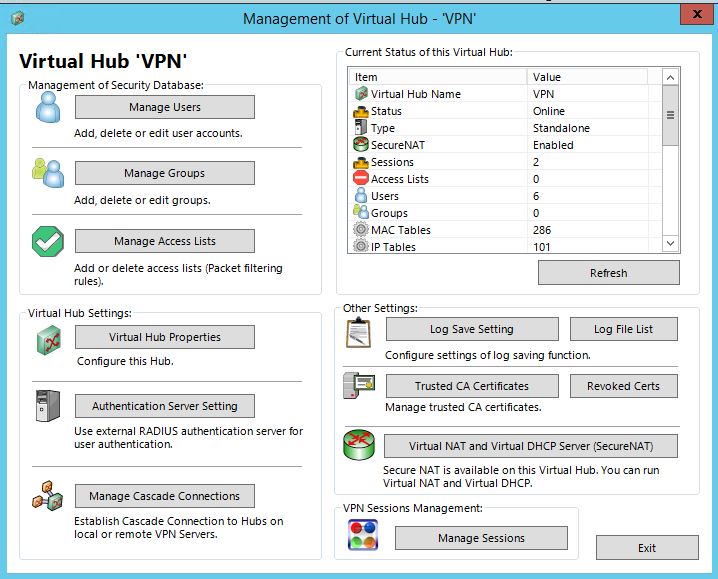Image resolution: width=718 pixels, height=579 pixels.
Task: Open Revoked Certs settings
Action: [624, 386]
